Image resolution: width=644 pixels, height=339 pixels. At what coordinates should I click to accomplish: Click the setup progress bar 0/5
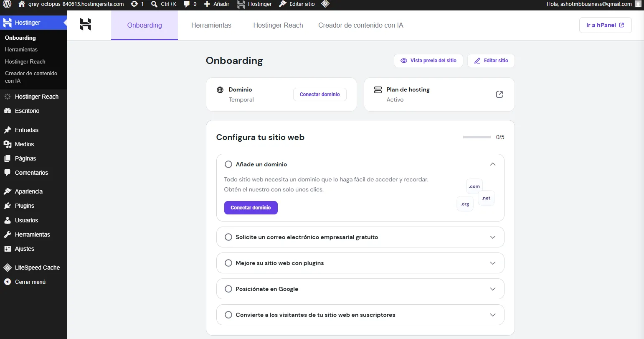tap(477, 137)
